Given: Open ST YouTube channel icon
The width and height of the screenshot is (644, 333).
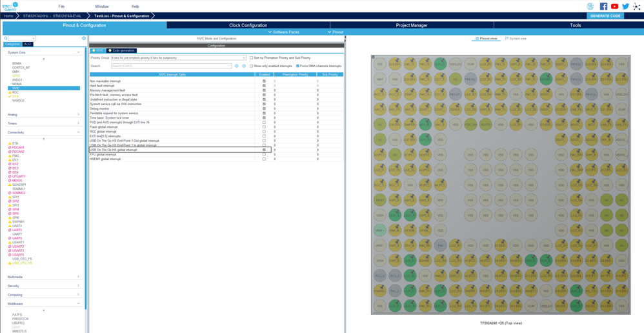Looking at the screenshot, I should (x=614, y=6).
